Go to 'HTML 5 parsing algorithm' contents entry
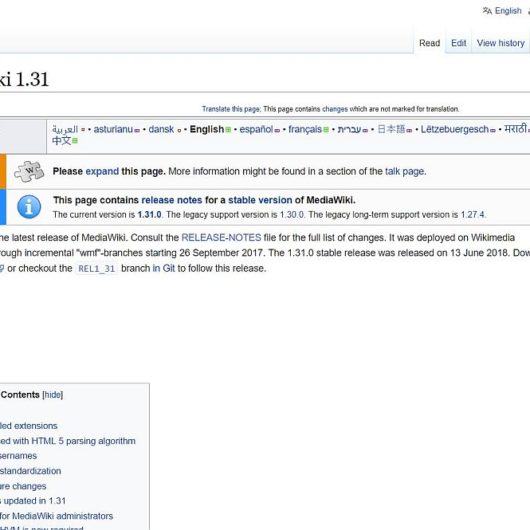This screenshot has height=530, width=530. coord(68,441)
